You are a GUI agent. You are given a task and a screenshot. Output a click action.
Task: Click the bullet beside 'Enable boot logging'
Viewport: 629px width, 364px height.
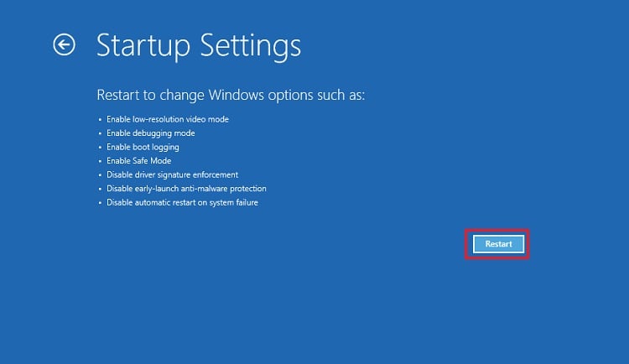(100, 148)
